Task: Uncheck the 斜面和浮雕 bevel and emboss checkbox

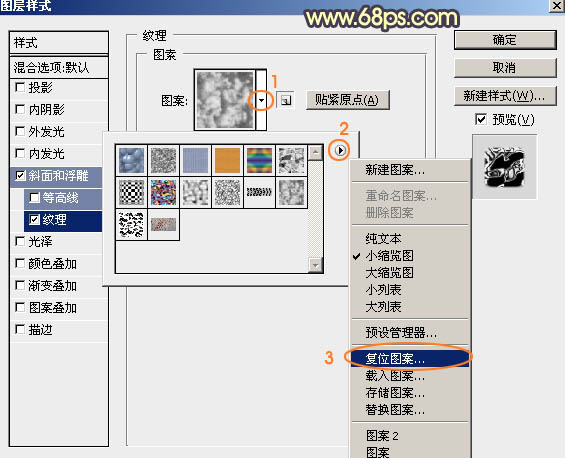Action: (20, 175)
